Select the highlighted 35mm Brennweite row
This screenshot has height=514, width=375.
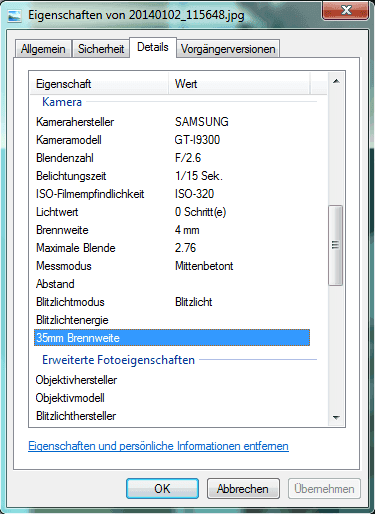pyautogui.click(x=172, y=338)
